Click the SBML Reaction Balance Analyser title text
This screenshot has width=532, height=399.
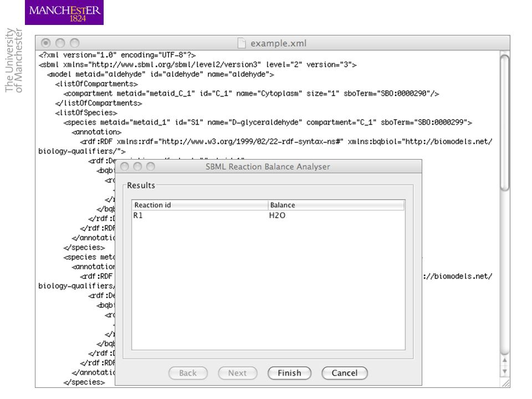(x=268, y=167)
